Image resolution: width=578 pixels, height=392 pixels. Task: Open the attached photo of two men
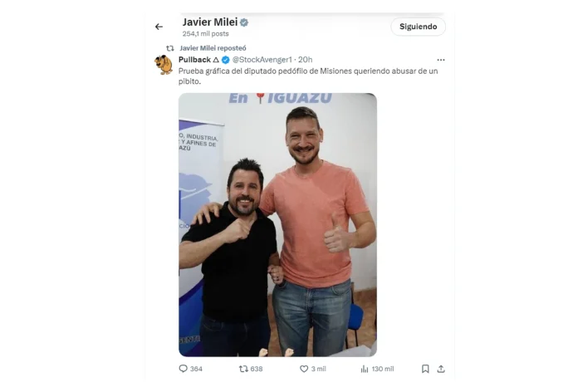[x=277, y=224]
